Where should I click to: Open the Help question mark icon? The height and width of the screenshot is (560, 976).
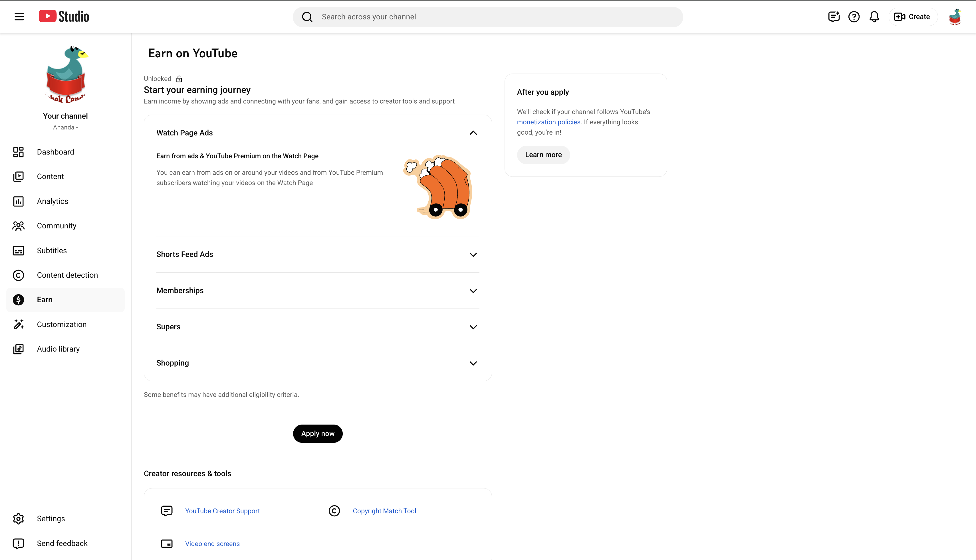[x=854, y=17]
